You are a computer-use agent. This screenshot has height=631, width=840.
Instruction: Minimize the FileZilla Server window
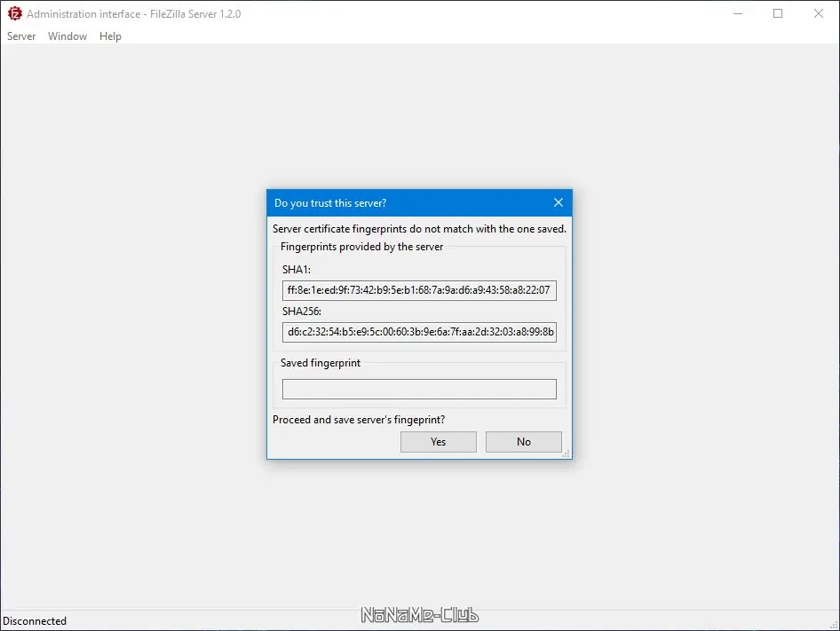click(x=738, y=13)
